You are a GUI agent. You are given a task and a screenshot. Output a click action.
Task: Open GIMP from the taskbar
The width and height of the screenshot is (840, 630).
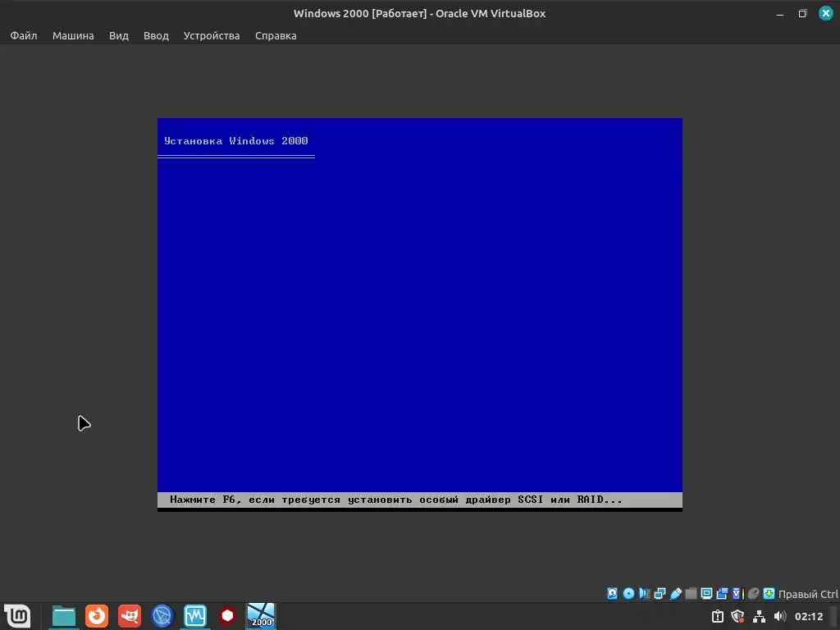(130, 616)
